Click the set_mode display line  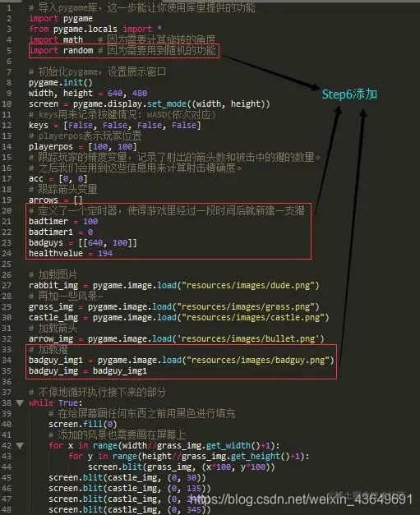point(150,104)
